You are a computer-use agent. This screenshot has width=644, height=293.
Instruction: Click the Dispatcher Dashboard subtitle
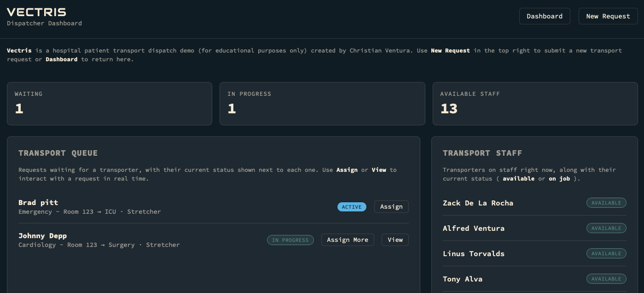pyautogui.click(x=44, y=23)
